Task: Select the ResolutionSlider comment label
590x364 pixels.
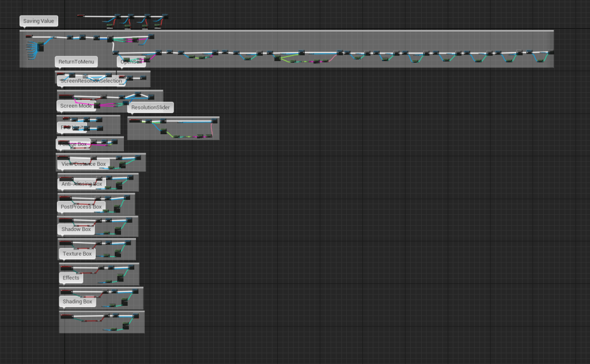Action: coord(150,108)
